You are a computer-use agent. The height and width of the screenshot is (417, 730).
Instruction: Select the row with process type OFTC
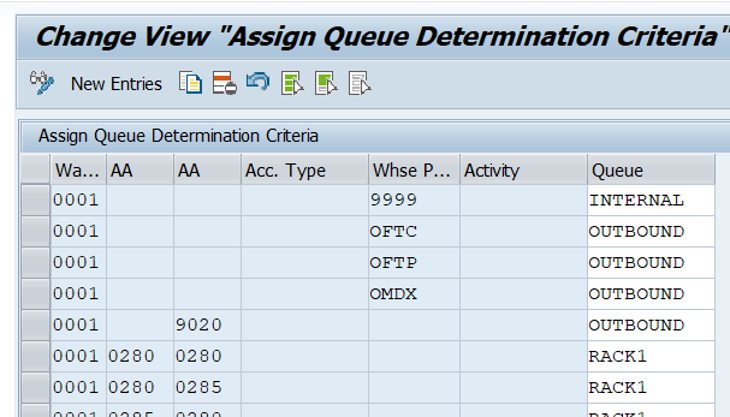pos(35,231)
